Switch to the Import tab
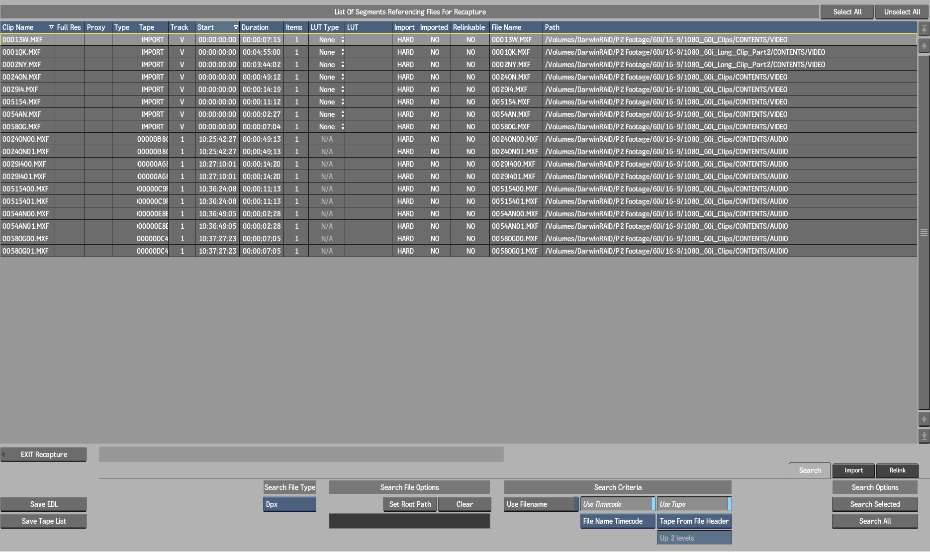Viewport: 930px width, 552px height. click(853, 470)
